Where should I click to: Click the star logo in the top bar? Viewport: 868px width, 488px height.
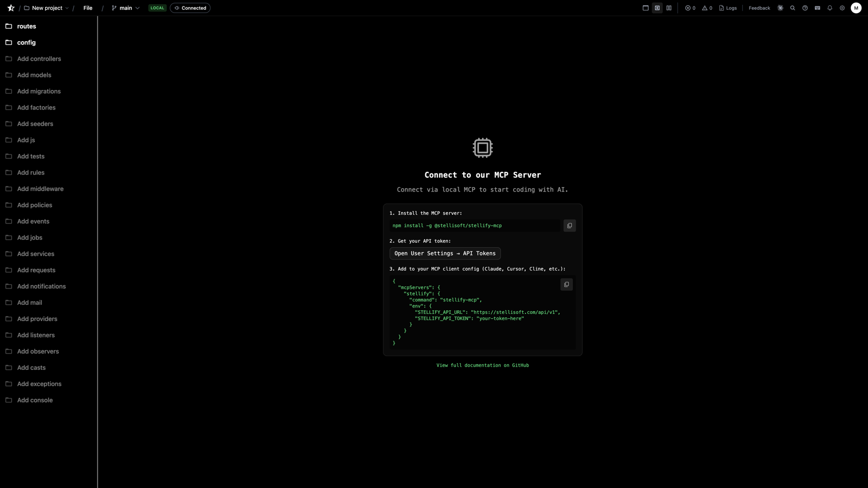click(x=10, y=8)
